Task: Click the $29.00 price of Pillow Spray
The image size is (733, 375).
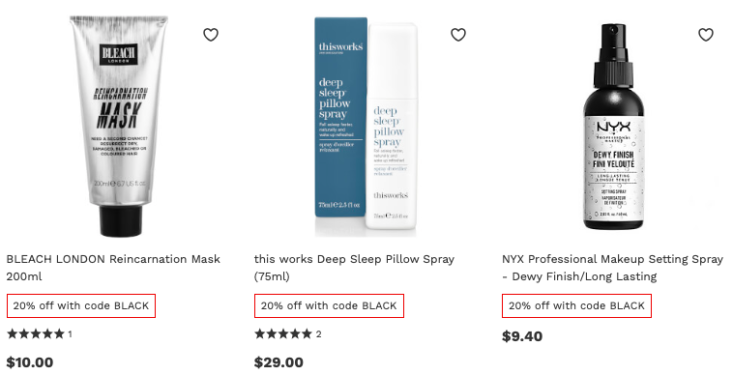Action: 279,362
